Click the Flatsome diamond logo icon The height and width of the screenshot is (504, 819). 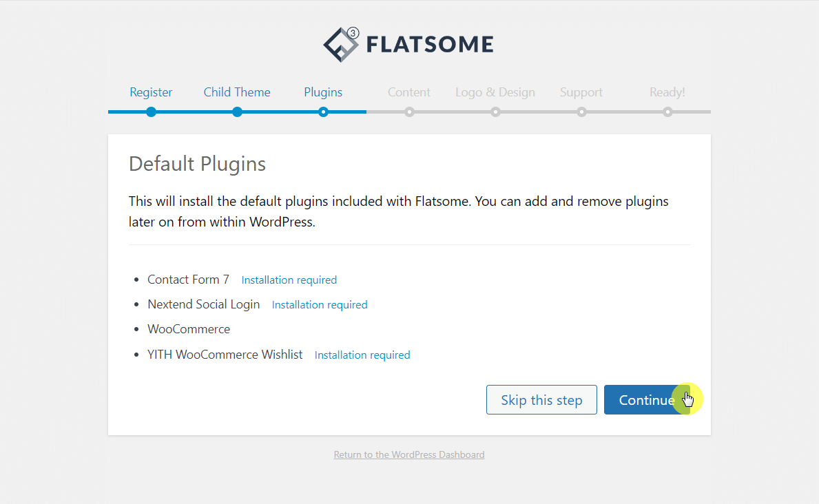coord(342,45)
